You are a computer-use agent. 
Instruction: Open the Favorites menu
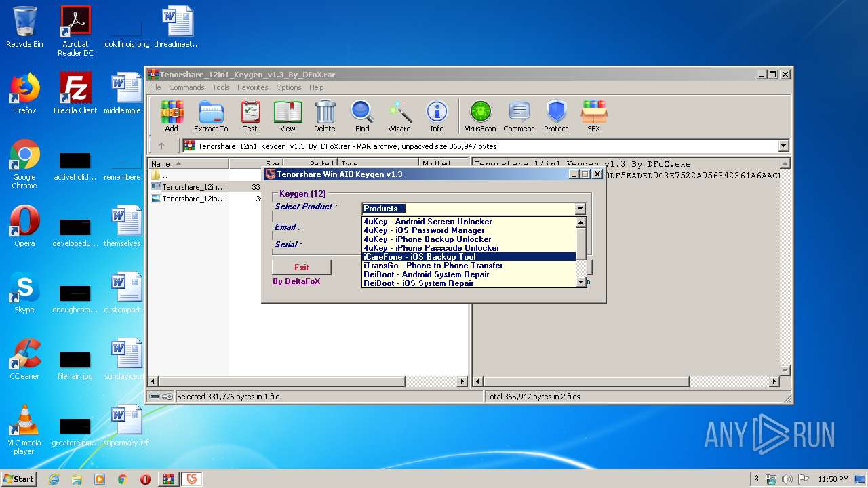tap(252, 87)
